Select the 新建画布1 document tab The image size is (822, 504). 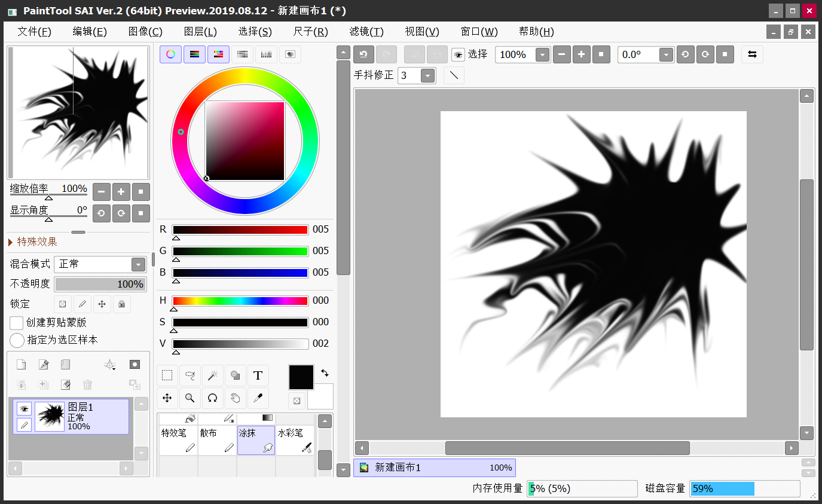click(435, 468)
